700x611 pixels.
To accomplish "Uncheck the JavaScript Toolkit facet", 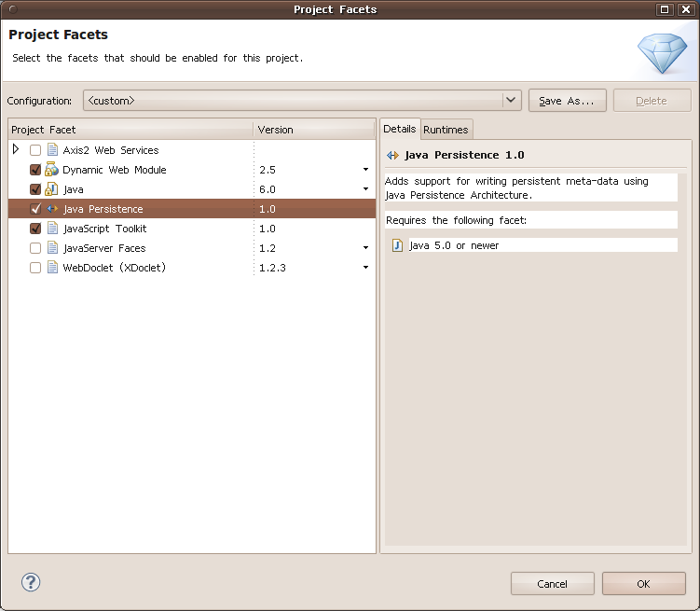I will click(35, 229).
